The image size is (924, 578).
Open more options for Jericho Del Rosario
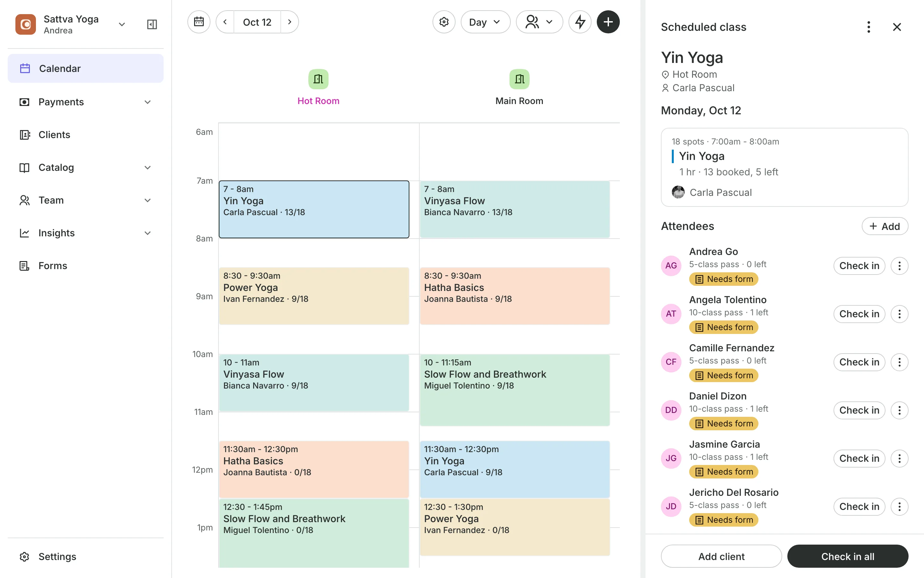[x=900, y=506]
